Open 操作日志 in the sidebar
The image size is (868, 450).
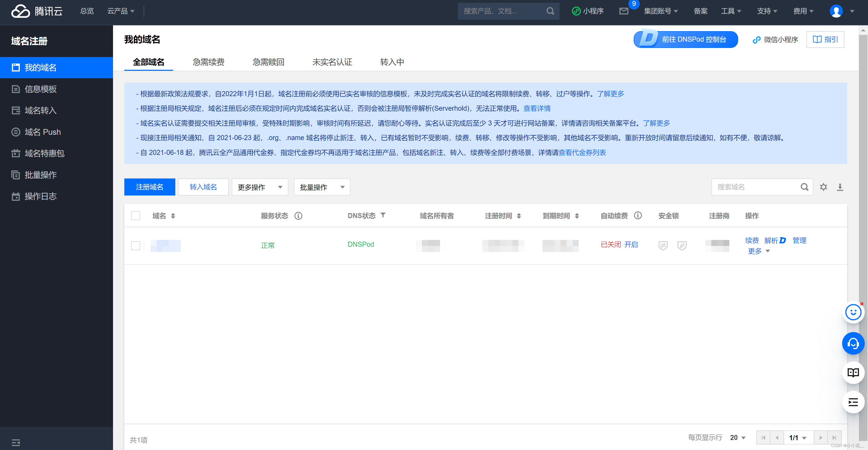[41, 196]
